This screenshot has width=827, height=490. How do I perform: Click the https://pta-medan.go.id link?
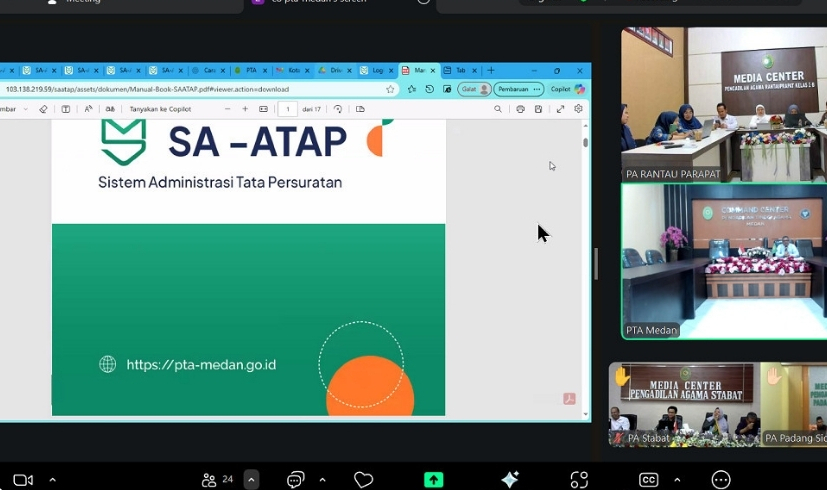(201, 365)
